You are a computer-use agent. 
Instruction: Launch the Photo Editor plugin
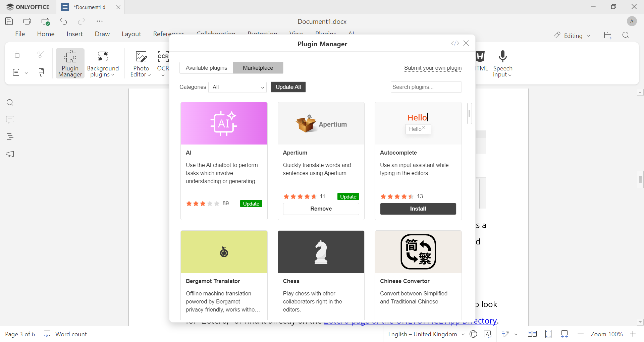(x=141, y=63)
